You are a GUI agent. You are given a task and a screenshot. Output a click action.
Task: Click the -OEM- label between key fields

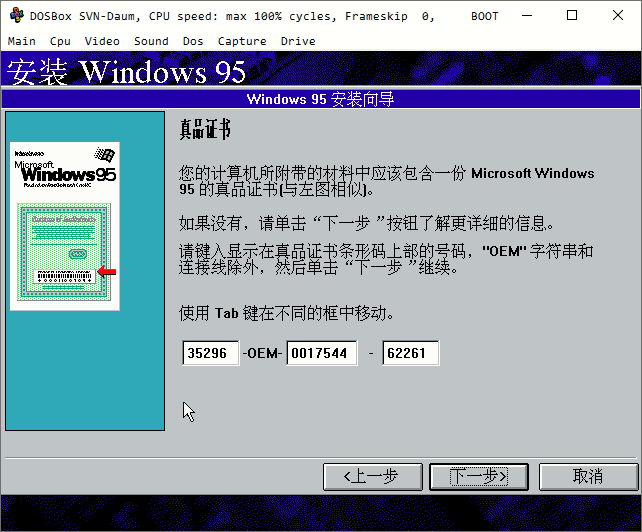tap(262, 353)
